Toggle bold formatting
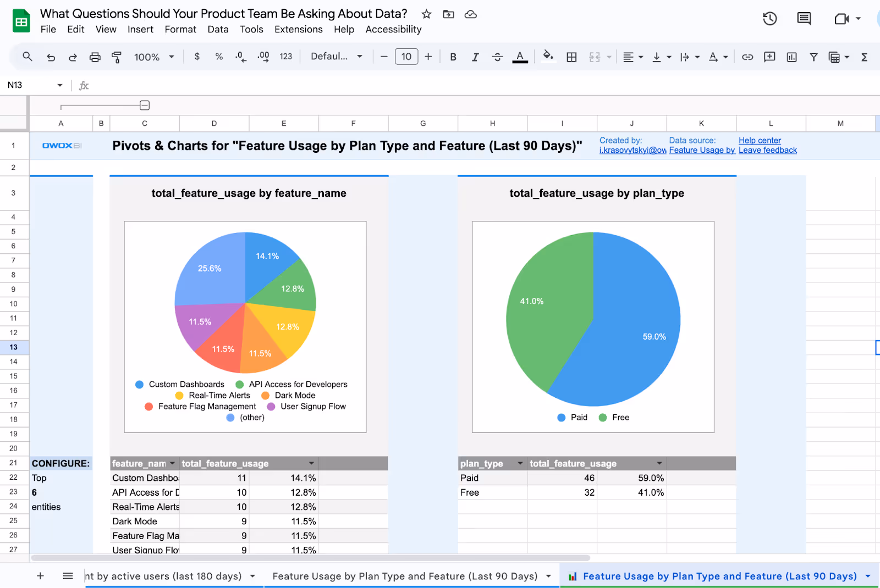 (x=453, y=57)
